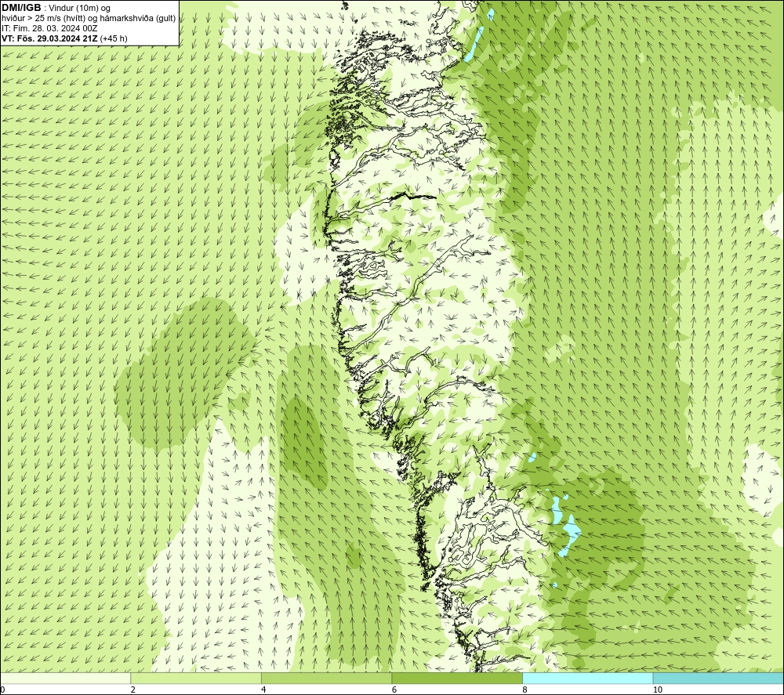Click the legend scale label "2"

pos(133,690)
